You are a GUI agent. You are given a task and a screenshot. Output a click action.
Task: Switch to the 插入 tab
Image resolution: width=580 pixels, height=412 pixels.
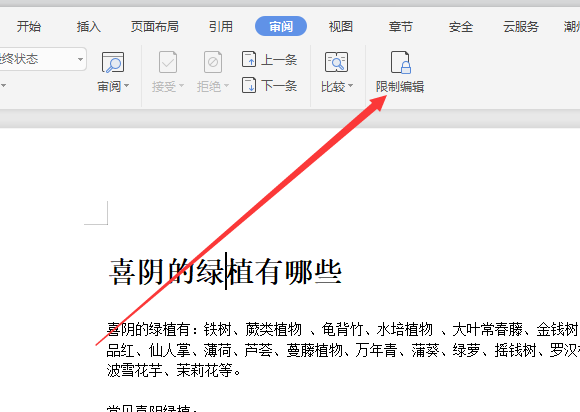(89, 27)
